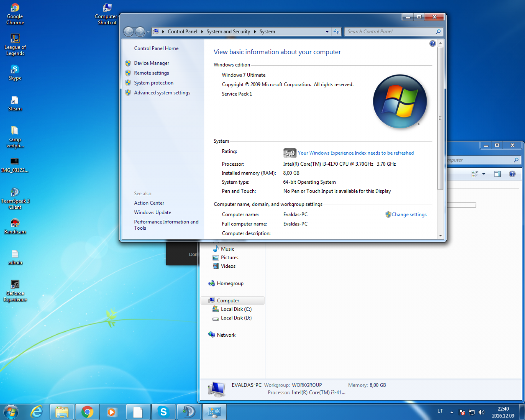Click Control Panel breadcrumb segment
The image size is (525, 420).
pos(182,31)
